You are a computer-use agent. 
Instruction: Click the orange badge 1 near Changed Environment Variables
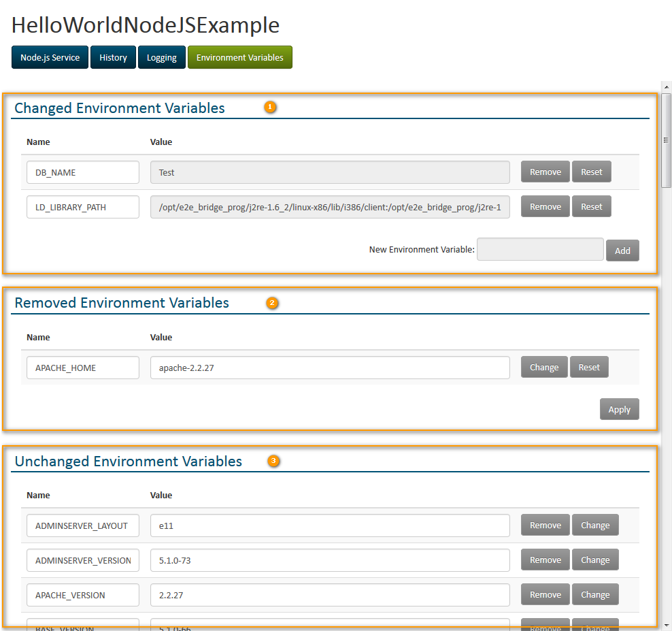tap(270, 107)
